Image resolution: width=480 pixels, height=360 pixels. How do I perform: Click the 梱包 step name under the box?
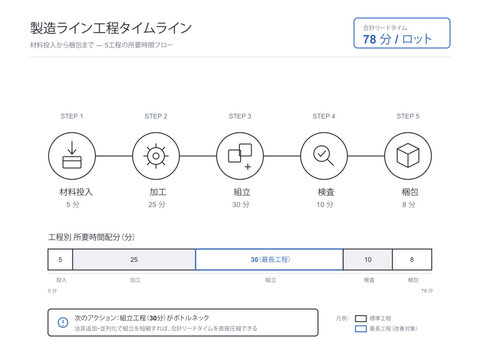tap(410, 192)
